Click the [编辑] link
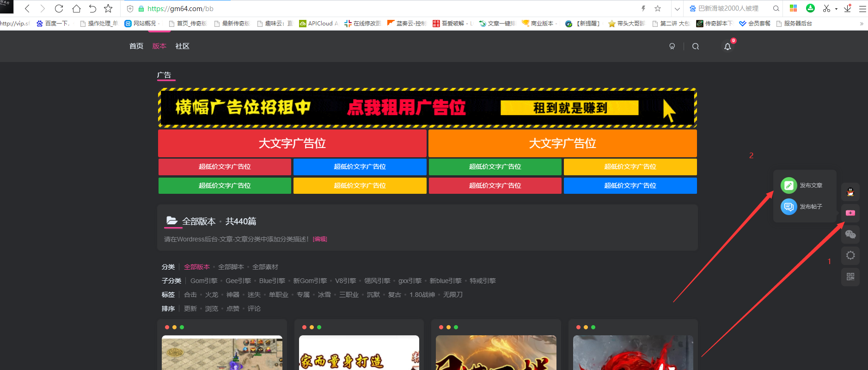 pos(320,239)
